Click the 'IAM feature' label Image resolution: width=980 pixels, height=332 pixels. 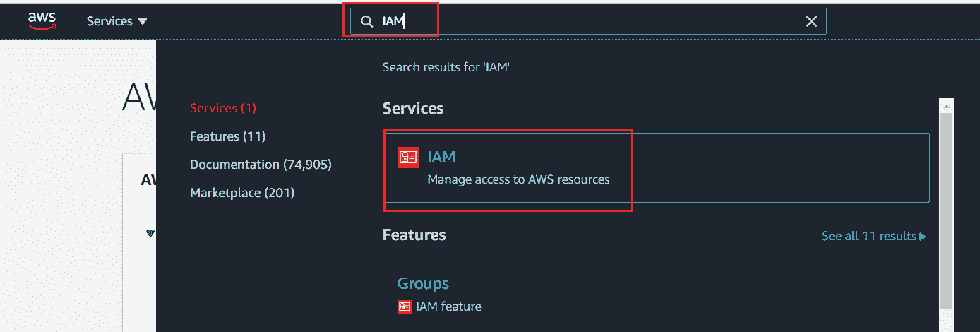[448, 307]
